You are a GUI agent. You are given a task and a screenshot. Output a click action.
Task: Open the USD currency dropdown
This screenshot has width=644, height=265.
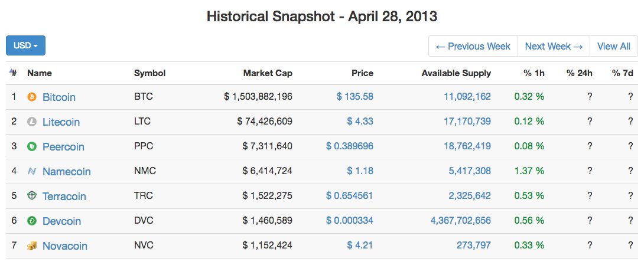click(x=25, y=45)
